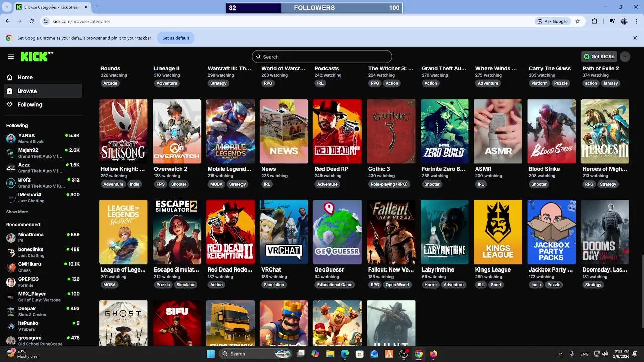Open Red Dead RP category thumbnail
Viewport: 644px width, 362px height.
click(337, 131)
